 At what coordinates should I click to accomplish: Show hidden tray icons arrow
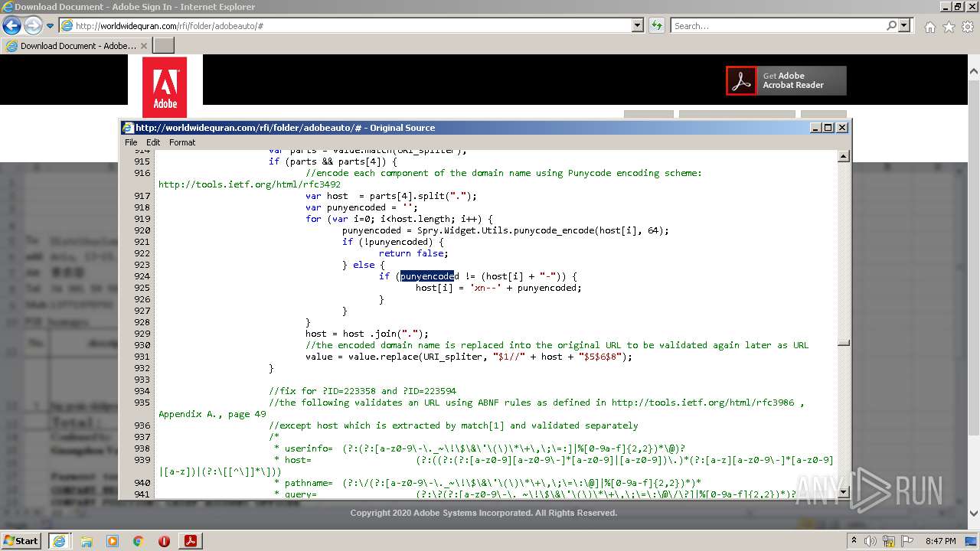point(854,540)
